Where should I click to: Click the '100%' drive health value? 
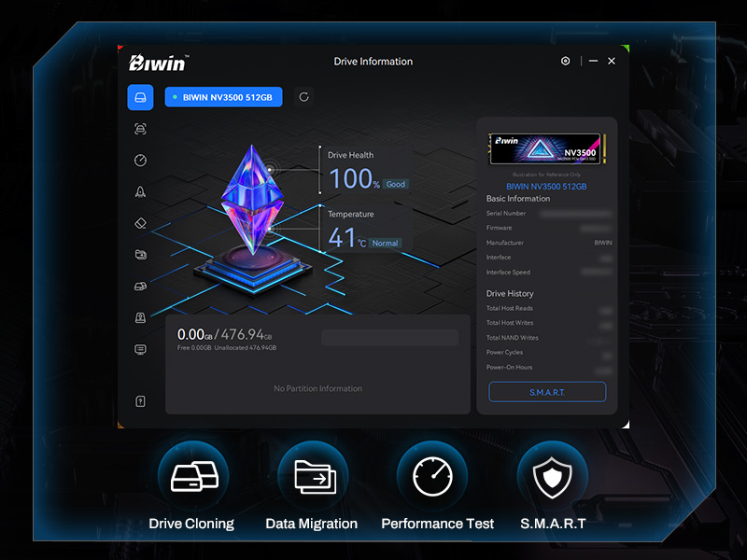(x=354, y=178)
